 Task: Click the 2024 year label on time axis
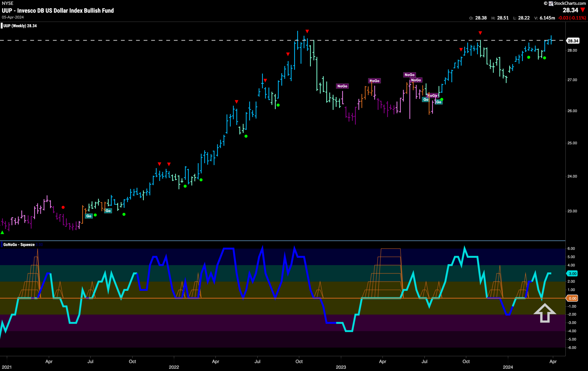pos(508,367)
